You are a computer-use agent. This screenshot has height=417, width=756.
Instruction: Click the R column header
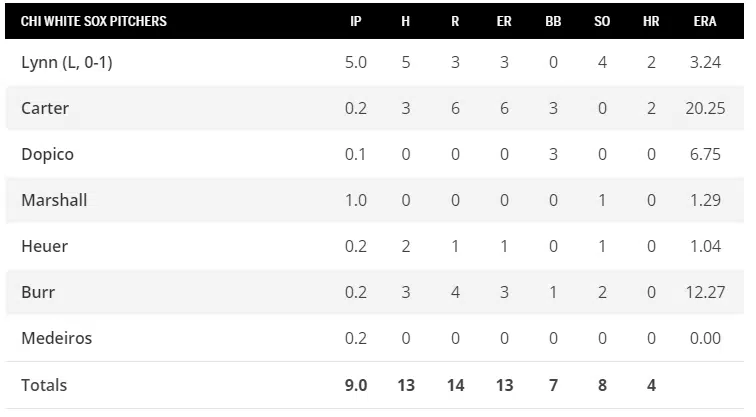[455, 21]
